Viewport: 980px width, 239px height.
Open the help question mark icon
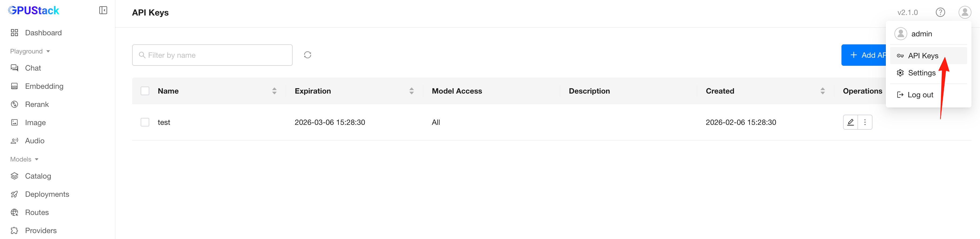tap(940, 13)
